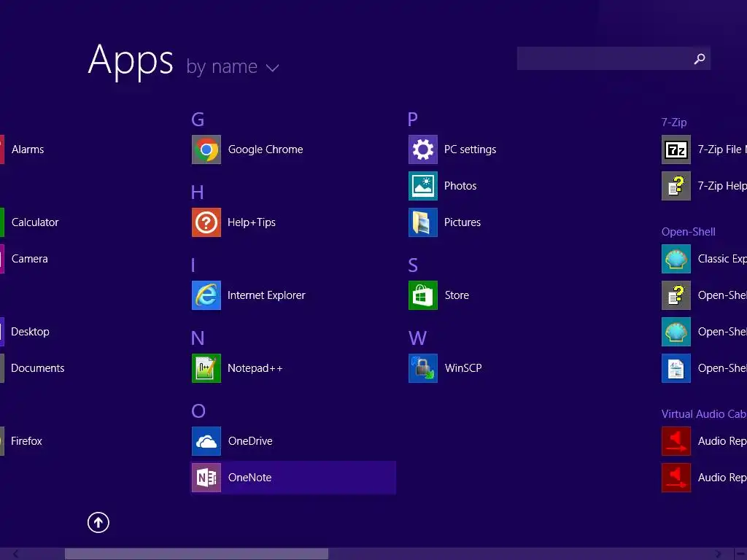This screenshot has width=747, height=560.
Task: Open the Google Chrome icon
Action: pos(206,149)
